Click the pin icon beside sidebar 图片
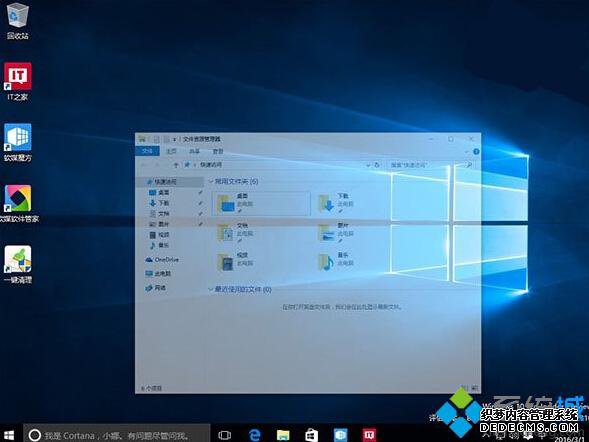Image resolution: width=589 pixels, height=442 pixels. coord(200,224)
